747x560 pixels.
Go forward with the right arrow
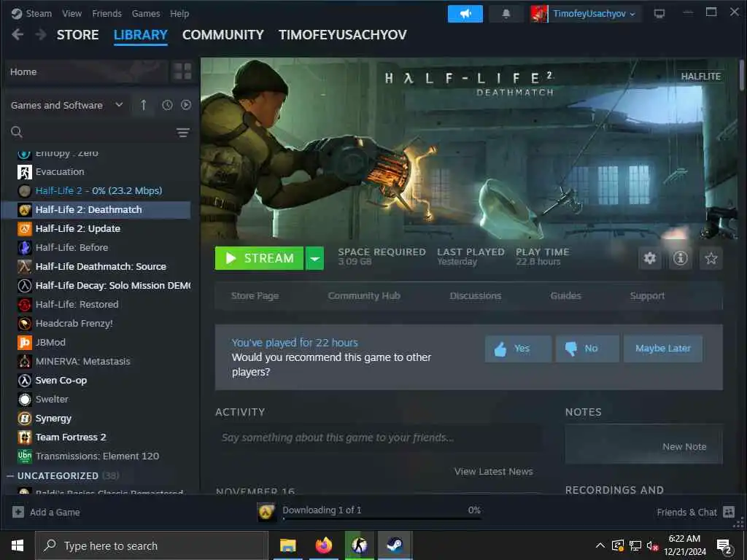tap(41, 34)
